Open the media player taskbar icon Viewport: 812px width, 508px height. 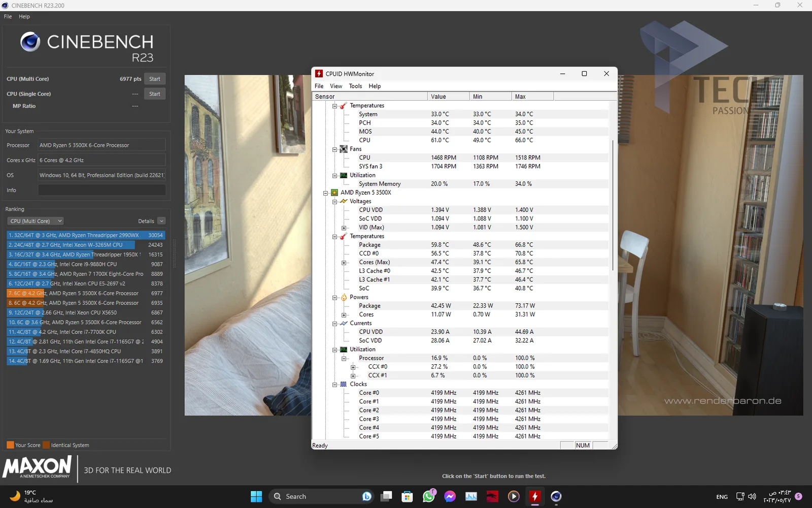click(x=514, y=496)
